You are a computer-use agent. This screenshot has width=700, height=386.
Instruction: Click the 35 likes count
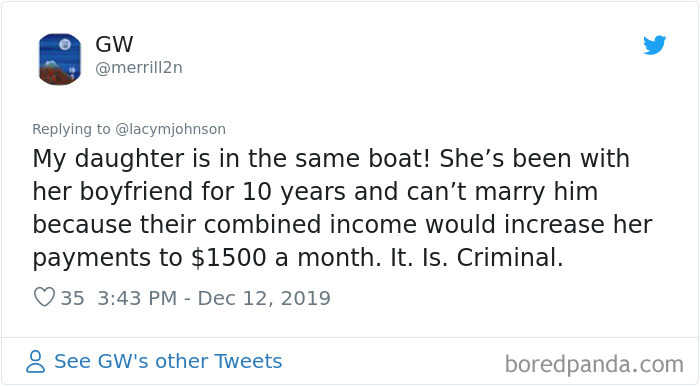[72, 298]
